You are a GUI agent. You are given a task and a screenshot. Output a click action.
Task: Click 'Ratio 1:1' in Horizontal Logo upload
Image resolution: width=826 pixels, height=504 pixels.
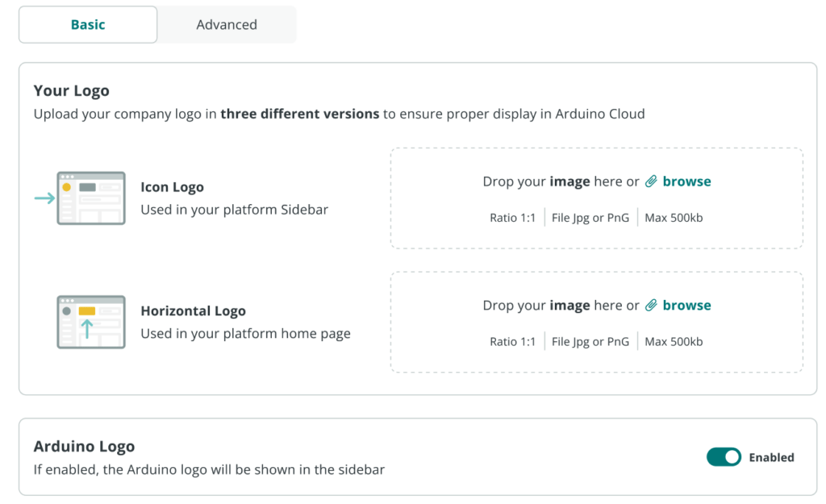(x=512, y=341)
